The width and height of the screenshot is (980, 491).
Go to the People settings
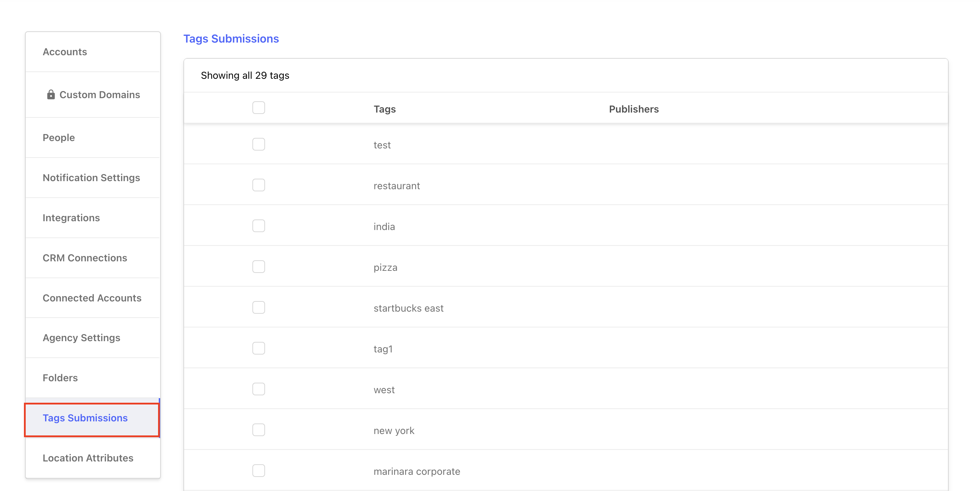[x=93, y=138]
